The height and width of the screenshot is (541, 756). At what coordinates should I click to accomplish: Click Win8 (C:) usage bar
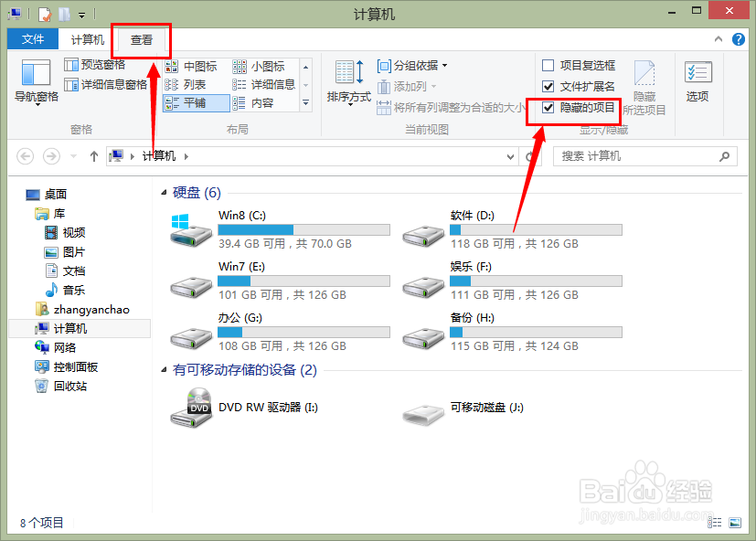(x=303, y=229)
